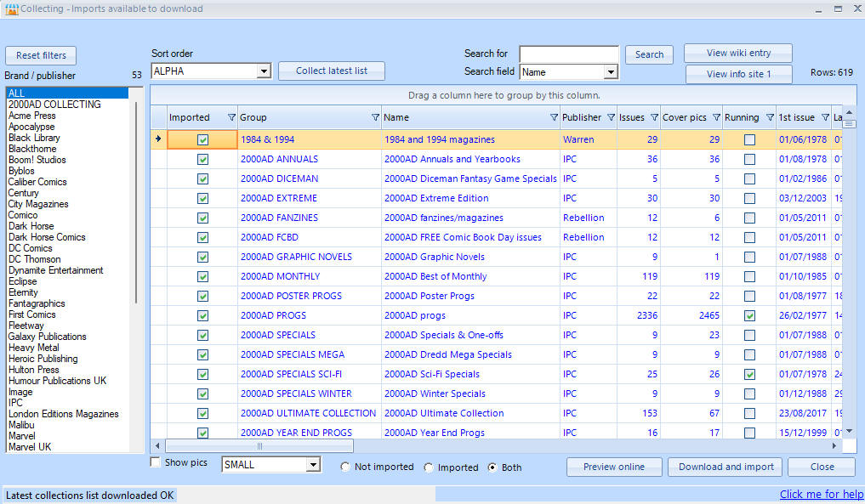Toggle Imported checkbox for 2000AD ANNUALS
This screenshot has height=504, width=865.
[203, 160]
